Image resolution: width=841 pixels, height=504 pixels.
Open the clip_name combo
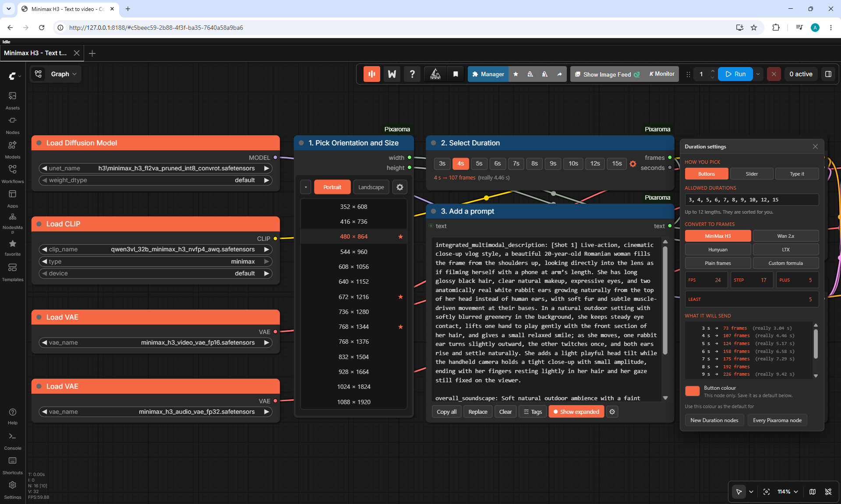(x=155, y=249)
